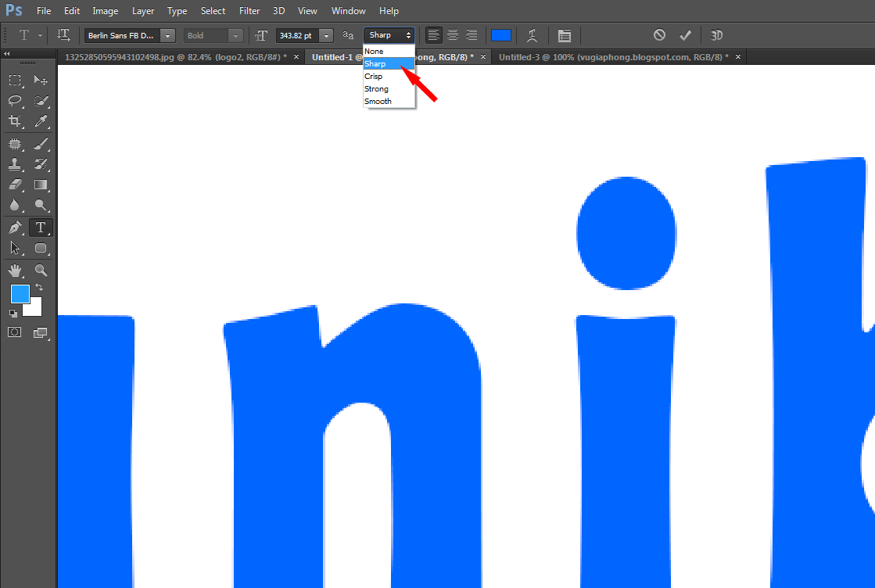The height and width of the screenshot is (588, 875).
Task: Switch to the Pen tool
Action: [16, 228]
